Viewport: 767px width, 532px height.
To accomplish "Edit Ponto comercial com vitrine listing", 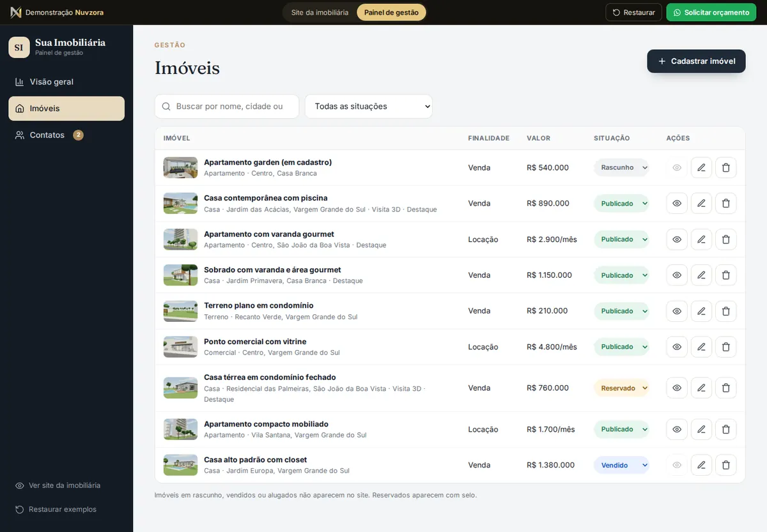I will point(701,347).
